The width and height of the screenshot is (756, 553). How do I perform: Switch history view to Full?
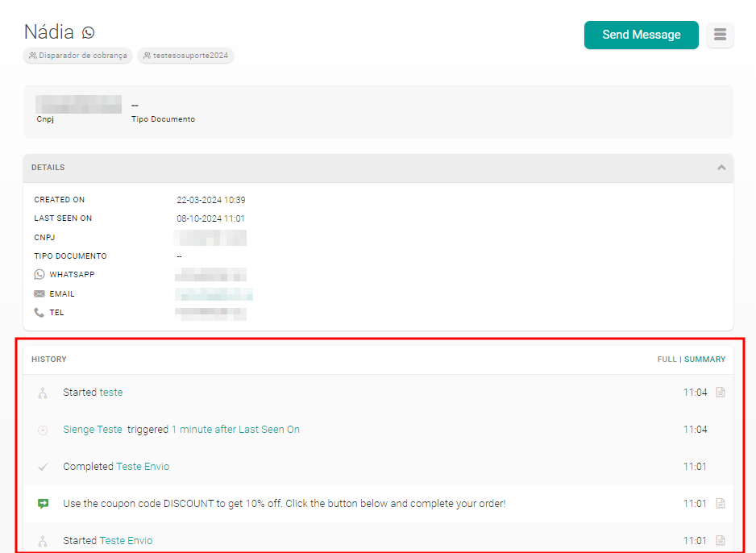pyautogui.click(x=667, y=360)
